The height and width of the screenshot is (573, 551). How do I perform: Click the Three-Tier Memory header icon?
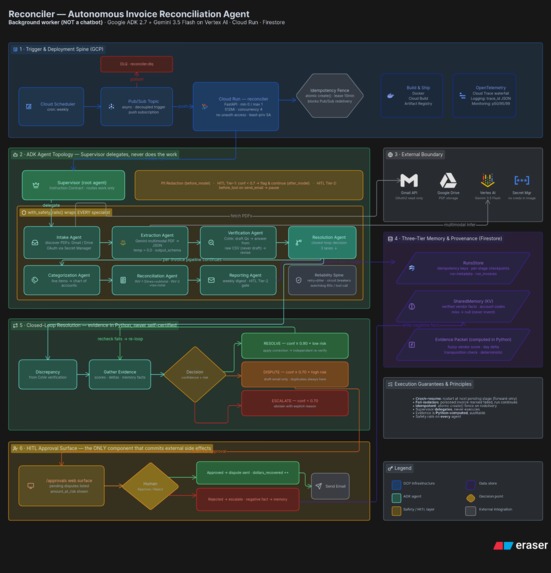click(x=390, y=239)
